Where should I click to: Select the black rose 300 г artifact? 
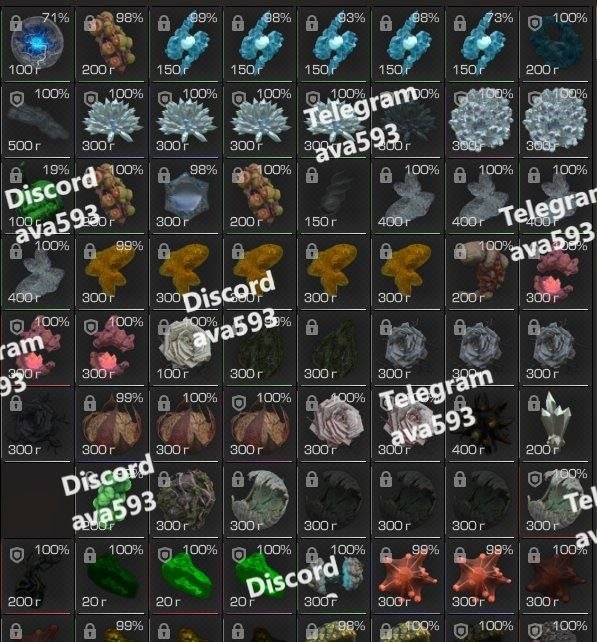(x=37, y=425)
